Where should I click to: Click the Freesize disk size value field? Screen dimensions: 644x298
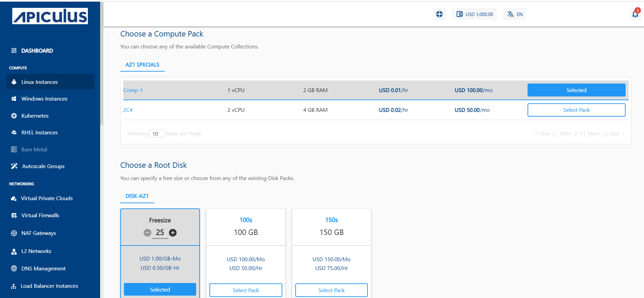click(x=160, y=233)
